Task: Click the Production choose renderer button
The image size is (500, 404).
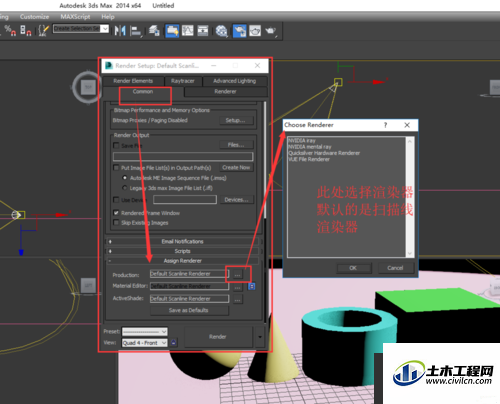Action: [237, 274]
